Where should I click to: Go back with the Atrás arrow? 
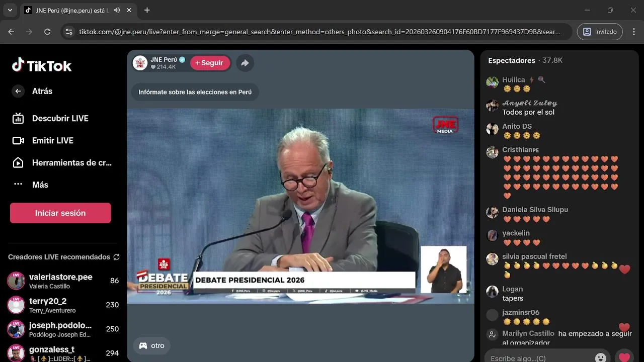[18, 91]
